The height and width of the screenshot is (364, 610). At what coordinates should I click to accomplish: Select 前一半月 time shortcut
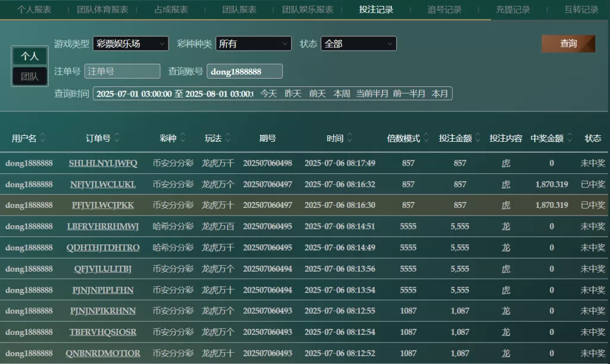click(409, 94)
